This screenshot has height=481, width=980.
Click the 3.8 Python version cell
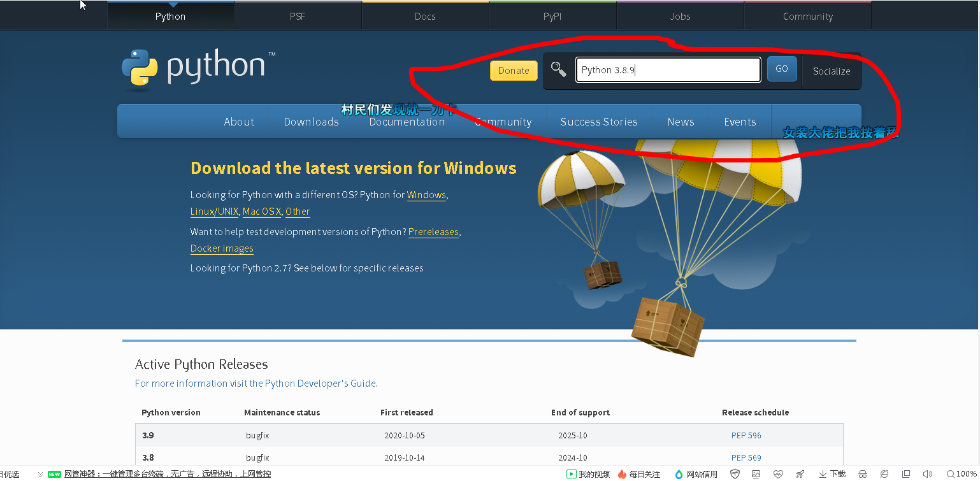pos(148,457)
